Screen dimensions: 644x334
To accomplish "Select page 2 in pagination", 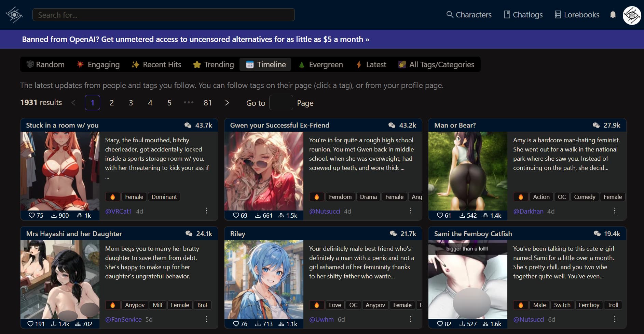I will (112, 103).
